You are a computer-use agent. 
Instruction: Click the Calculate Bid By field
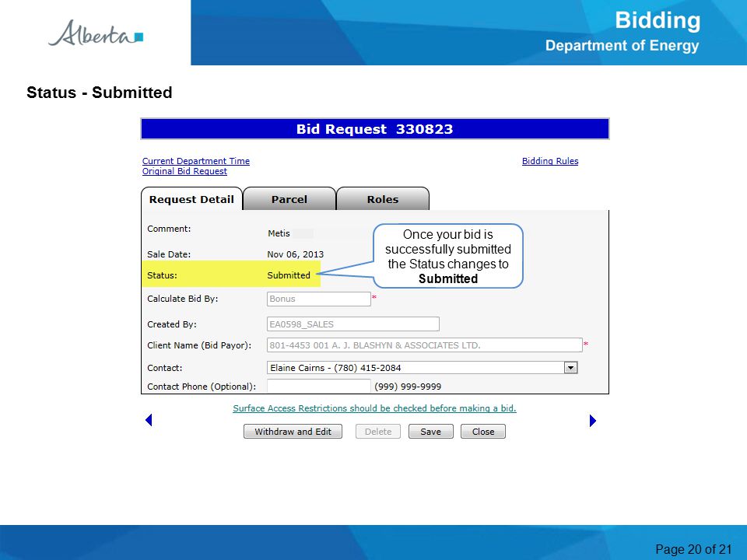tap(319, 299)
